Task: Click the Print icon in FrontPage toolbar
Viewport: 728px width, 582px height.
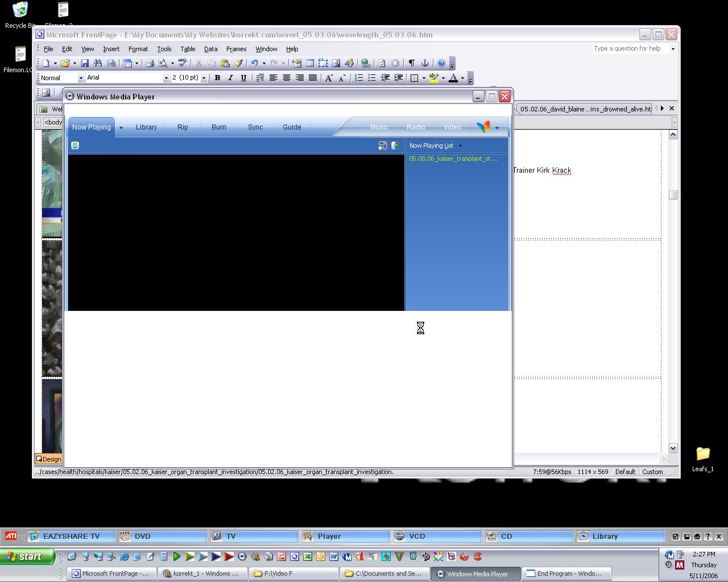Action: pos(150,63)
